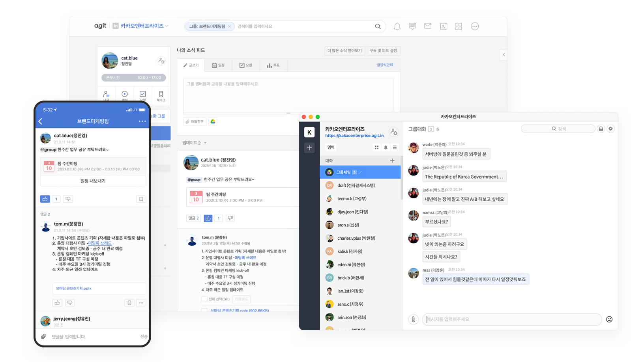Open the apps grid icon in agit header
Image resolution: width=644 pixels, height=362 pixels.
(x=459, y=26)
